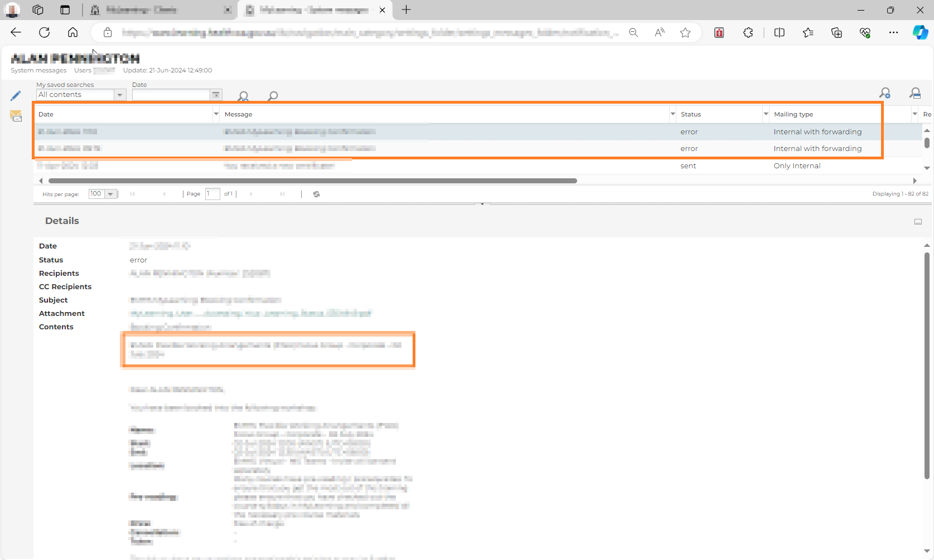Click the calendar picker beside Date field
934x560 pixels.
(216, 95)
